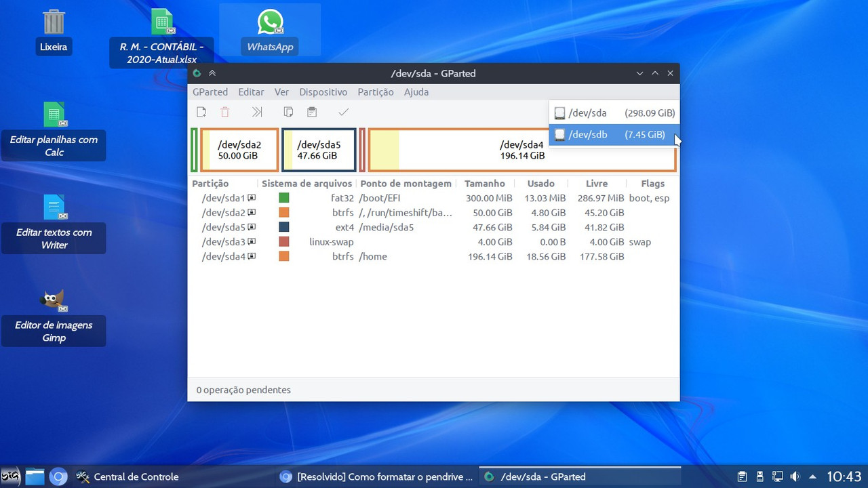
Task: Click the Ponto de montagem column header
Action: tap(406, 184)
